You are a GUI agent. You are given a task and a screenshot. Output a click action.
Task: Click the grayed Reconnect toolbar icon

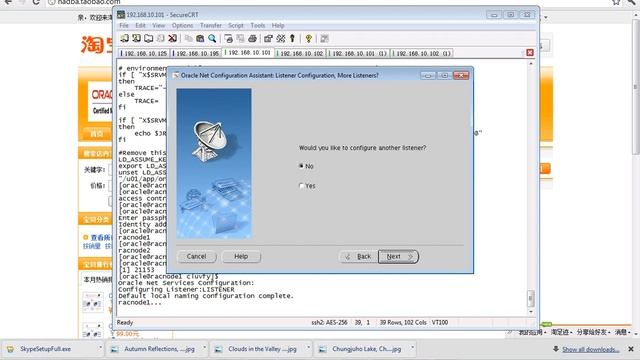click(x=160, y=38)
